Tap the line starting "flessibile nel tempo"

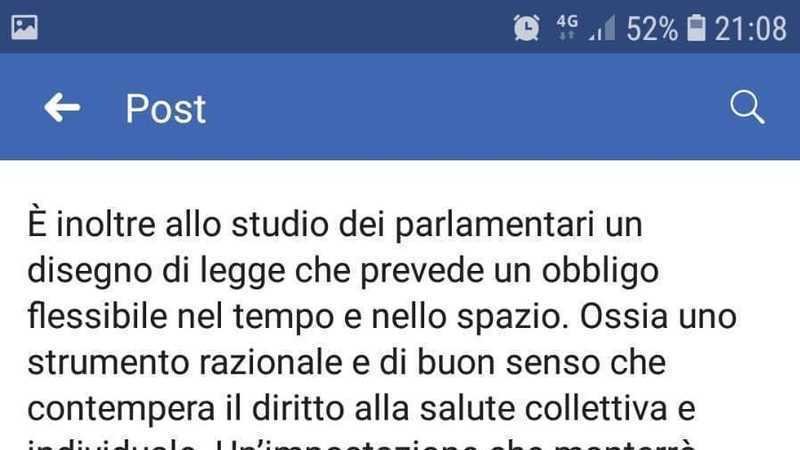[x=382, y=316]
